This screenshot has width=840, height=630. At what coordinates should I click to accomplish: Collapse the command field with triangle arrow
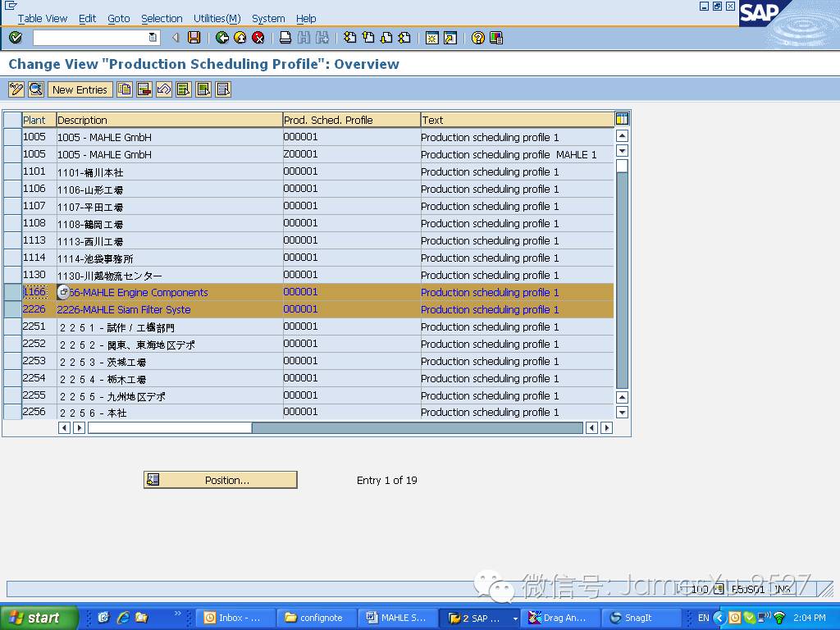click(x=176, y=38)
